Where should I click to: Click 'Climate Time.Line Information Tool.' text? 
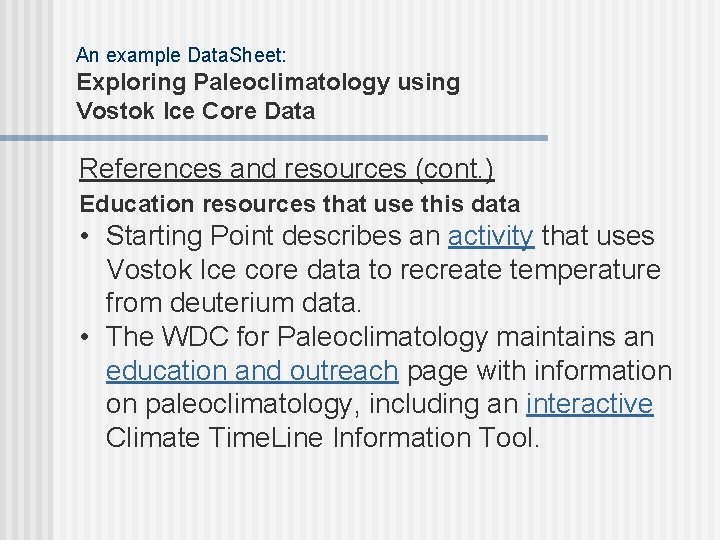click(322, 438)
